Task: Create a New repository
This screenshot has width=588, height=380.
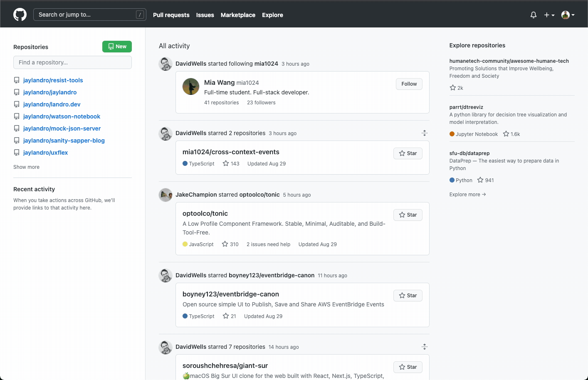Action: [x=117, y=47]
